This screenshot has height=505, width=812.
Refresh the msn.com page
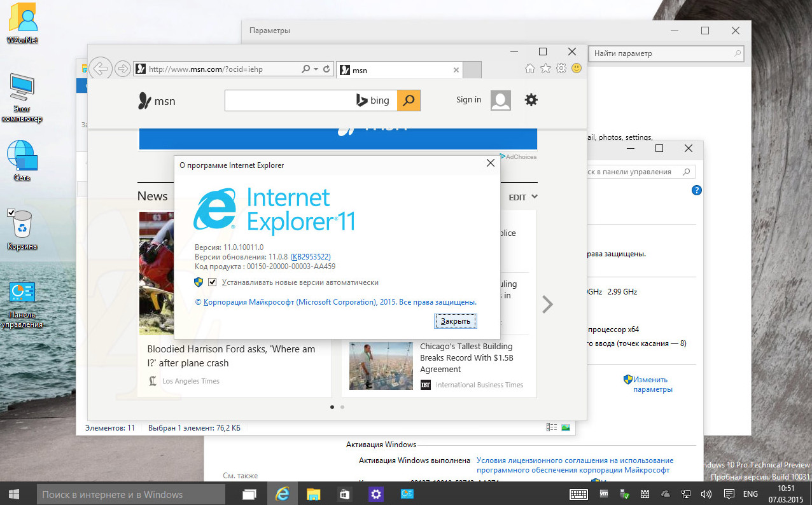327,68
